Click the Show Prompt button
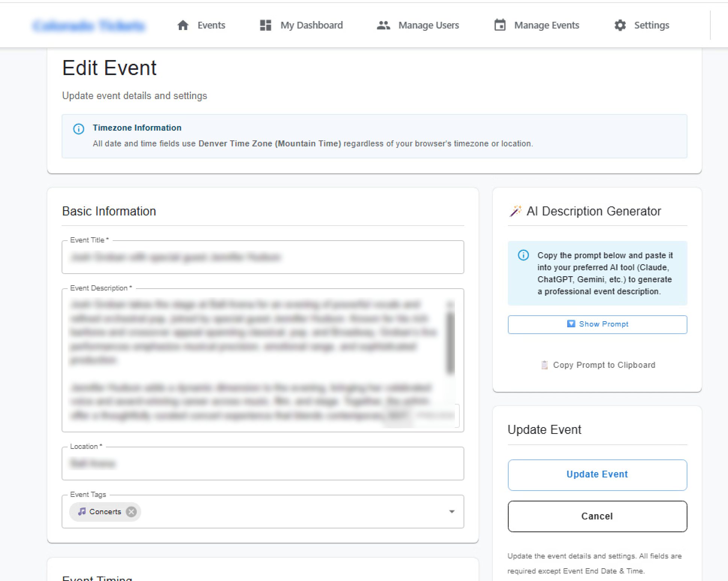The image size is (728, 581). (597, 324)
